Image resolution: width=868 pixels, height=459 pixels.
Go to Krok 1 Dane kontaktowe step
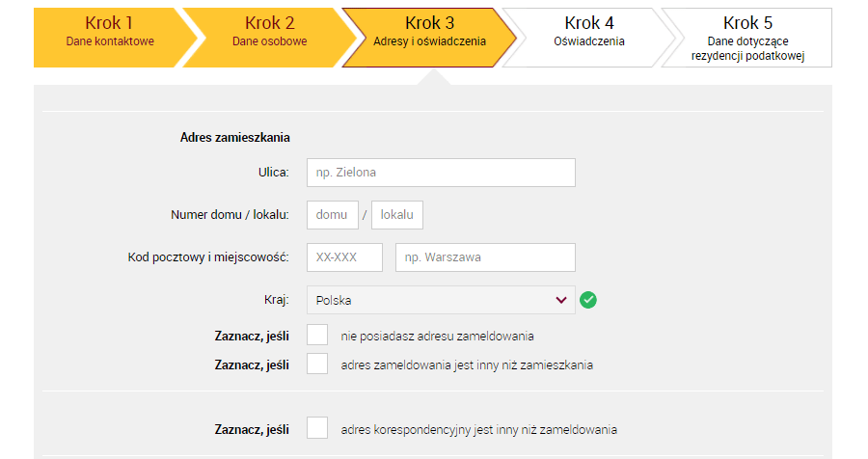point(110,38)
